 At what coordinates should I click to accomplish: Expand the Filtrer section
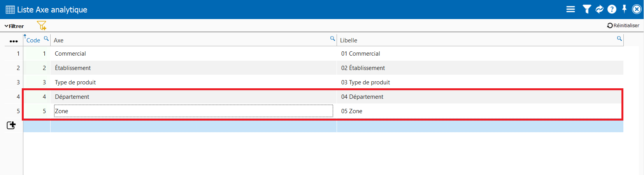point(14,26)
